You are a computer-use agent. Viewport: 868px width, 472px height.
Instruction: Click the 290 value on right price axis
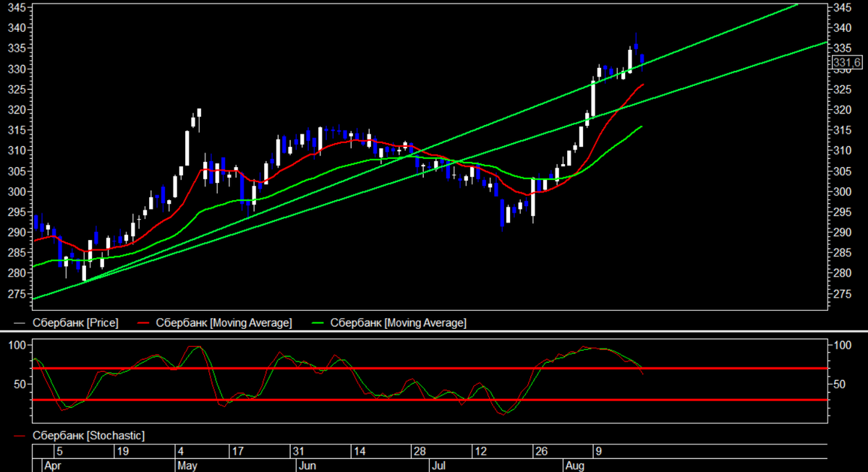click(x=842, y=233)
